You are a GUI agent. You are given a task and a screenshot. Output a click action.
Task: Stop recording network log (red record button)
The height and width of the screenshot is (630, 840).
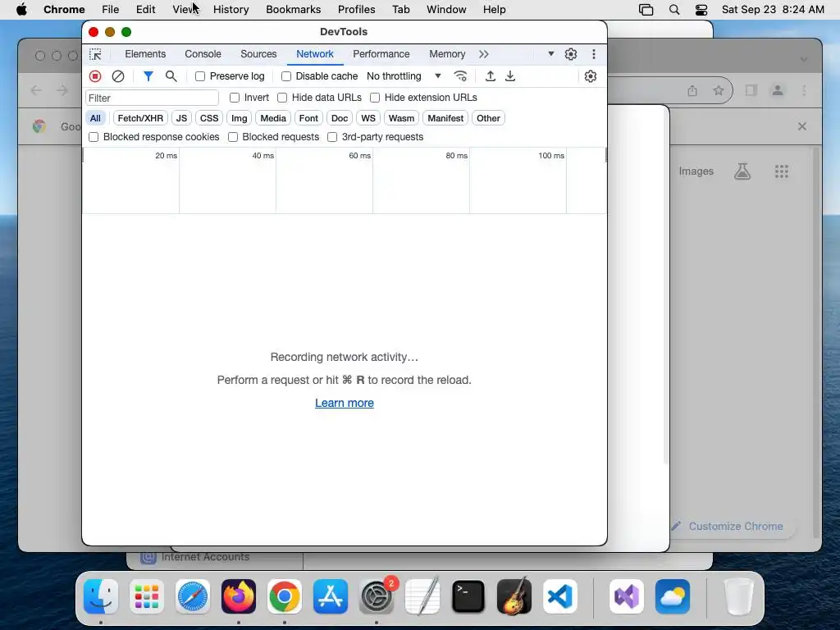click(95, 76)
